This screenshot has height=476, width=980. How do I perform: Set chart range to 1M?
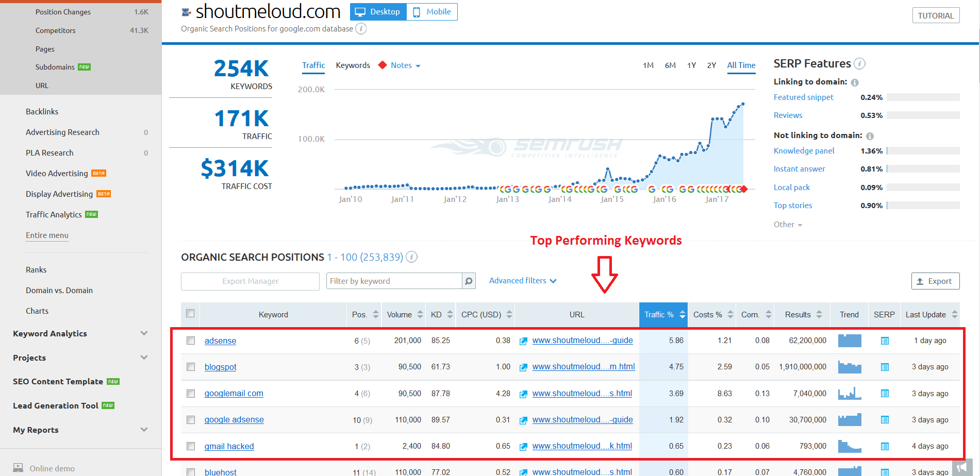[x=648, y=65]
